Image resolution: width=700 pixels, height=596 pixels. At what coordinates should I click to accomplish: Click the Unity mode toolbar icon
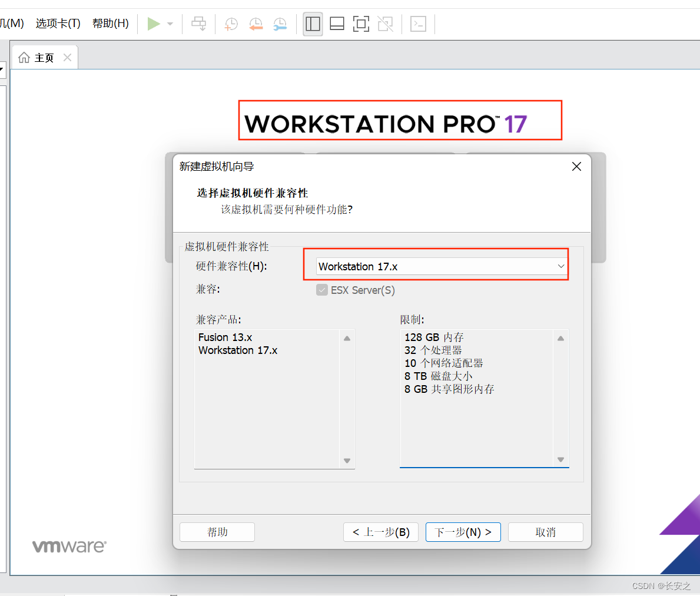pyautogui.click(x=385, y=24)
